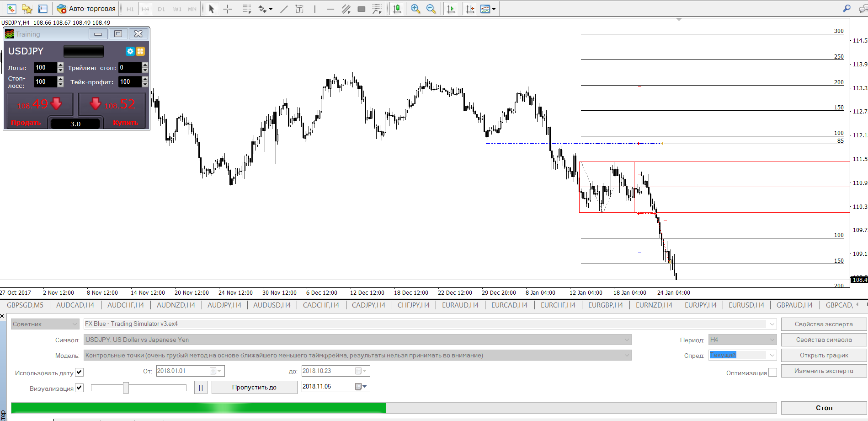This screenshot has width=868, height=421.
Task: Click Пропустить до button
Action: [x=254, y=387]
